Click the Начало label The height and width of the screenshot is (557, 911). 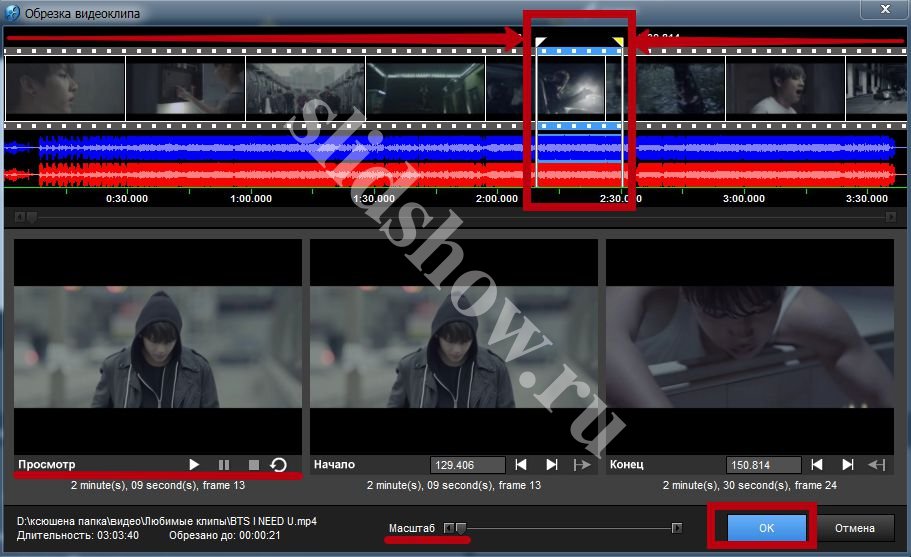(334, 465)
